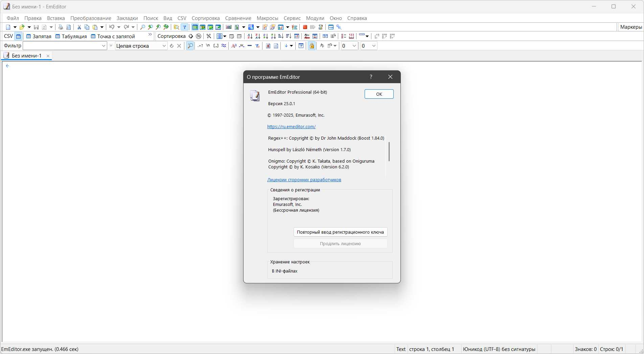The image size is (644, 354).
Task: Click the Find in Files icon
Action: click(176, 27)
